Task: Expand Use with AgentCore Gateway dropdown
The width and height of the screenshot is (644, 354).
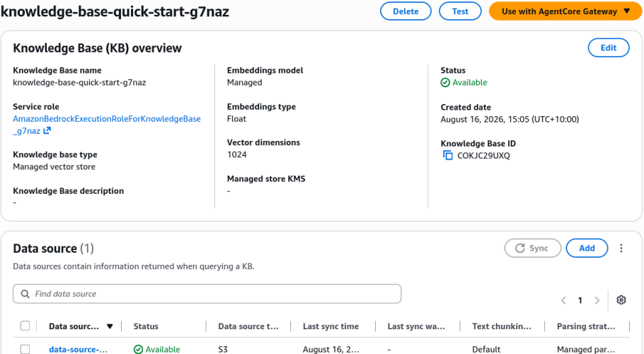Action: click(x=565, y=11)
